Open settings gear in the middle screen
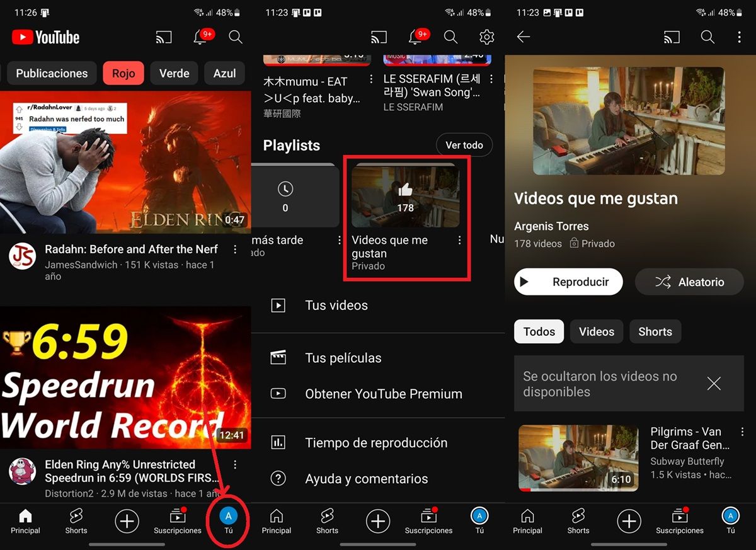 coord(486,37)
